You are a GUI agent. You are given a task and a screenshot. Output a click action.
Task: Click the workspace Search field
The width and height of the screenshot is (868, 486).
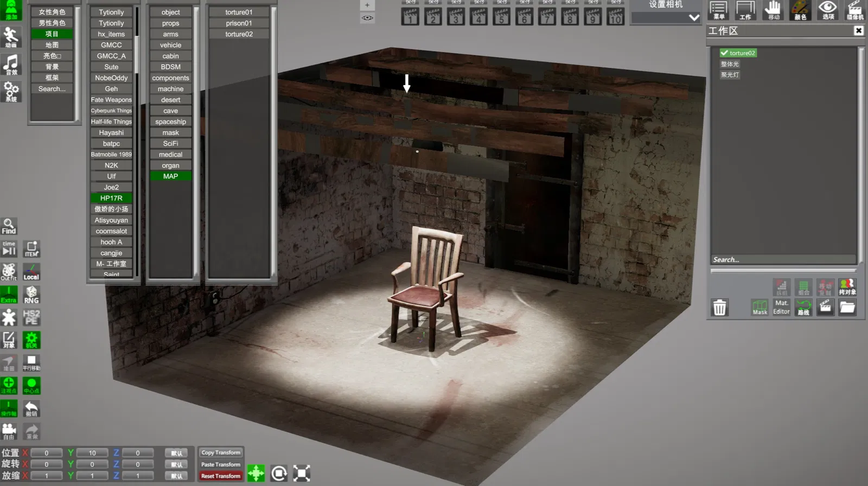[x=783, y=260]
